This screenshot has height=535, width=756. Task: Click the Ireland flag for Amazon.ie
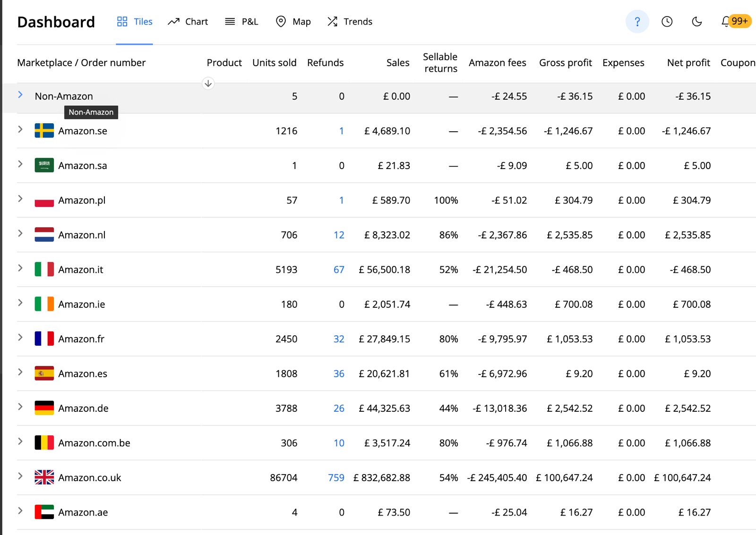click(44, 304)
